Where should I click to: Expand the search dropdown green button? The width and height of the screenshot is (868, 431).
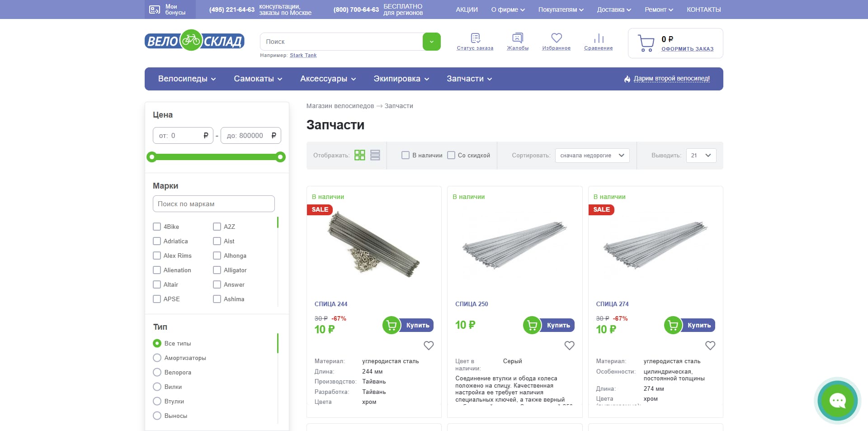(x=432, y=42)
